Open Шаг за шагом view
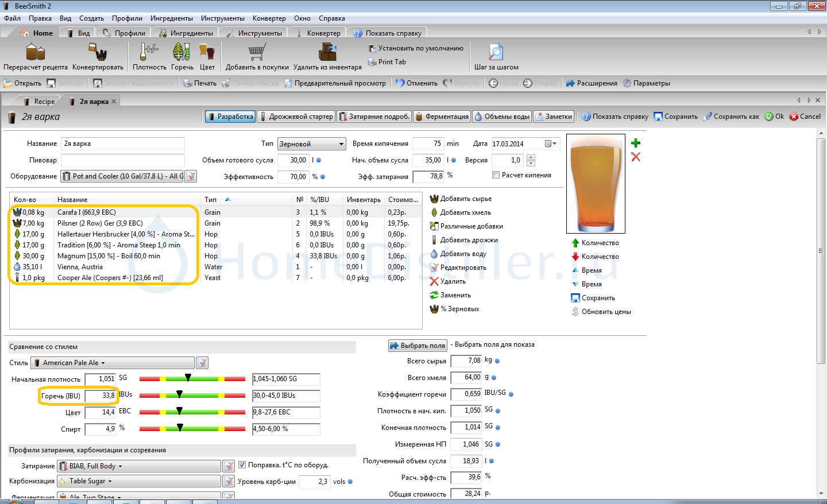The height and width of the screenshot is (504, 827). coord(496,57)
